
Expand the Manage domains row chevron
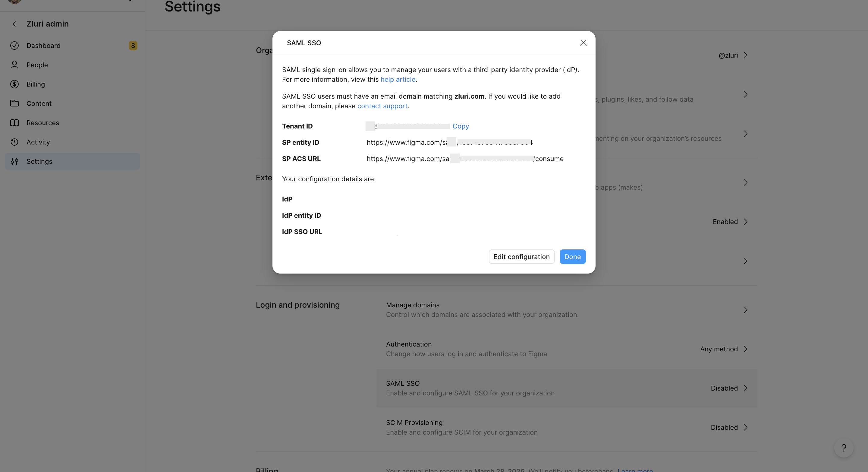[x=745, y=310]
